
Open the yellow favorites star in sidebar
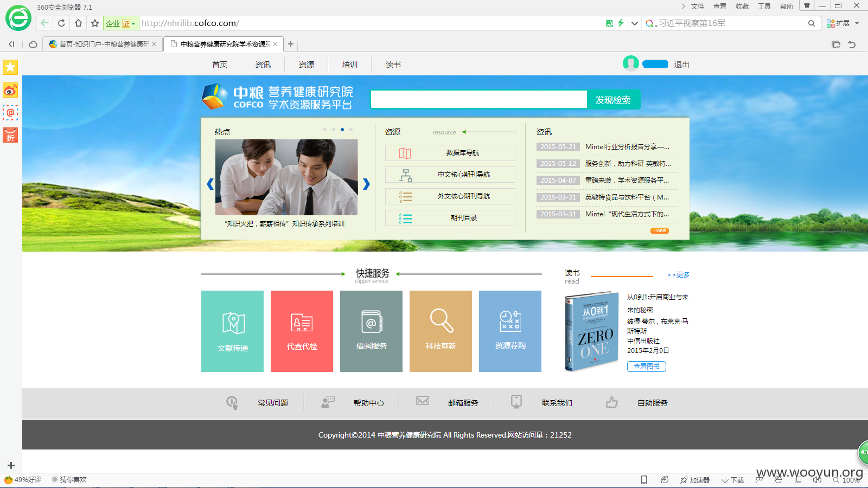click(10, 67)
